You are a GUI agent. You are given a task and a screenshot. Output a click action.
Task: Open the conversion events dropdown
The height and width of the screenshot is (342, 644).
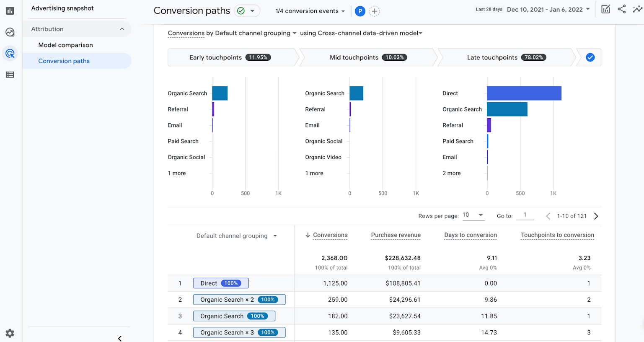[310, 11]
